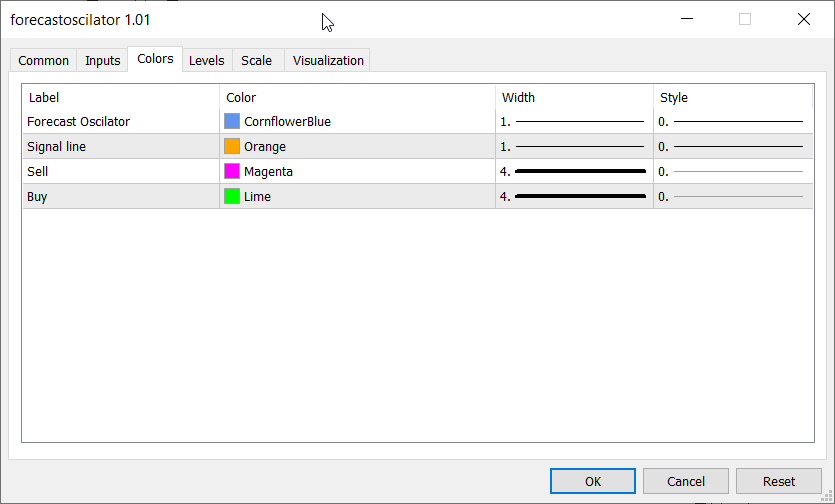Click the CornflowerBlue color swatch
835x504 pixels.
[232, 121]
